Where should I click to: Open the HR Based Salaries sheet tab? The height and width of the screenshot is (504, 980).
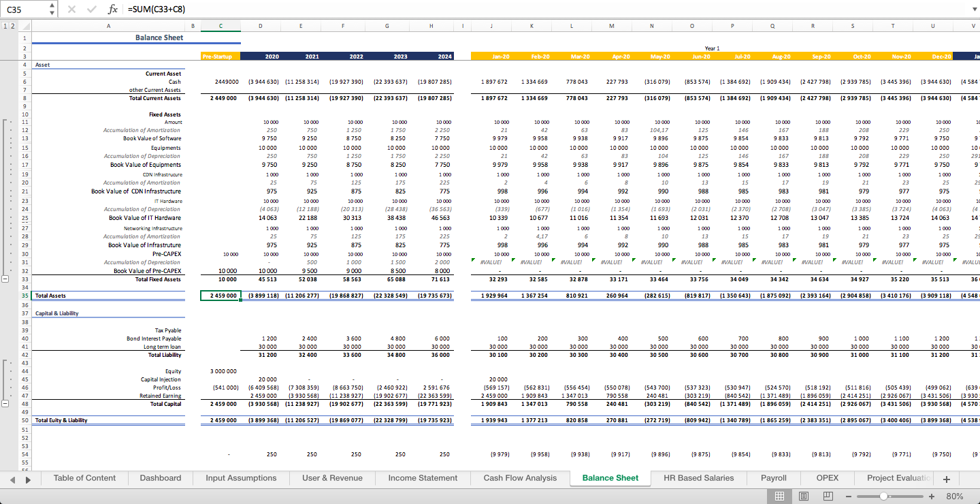coord(699,478)
